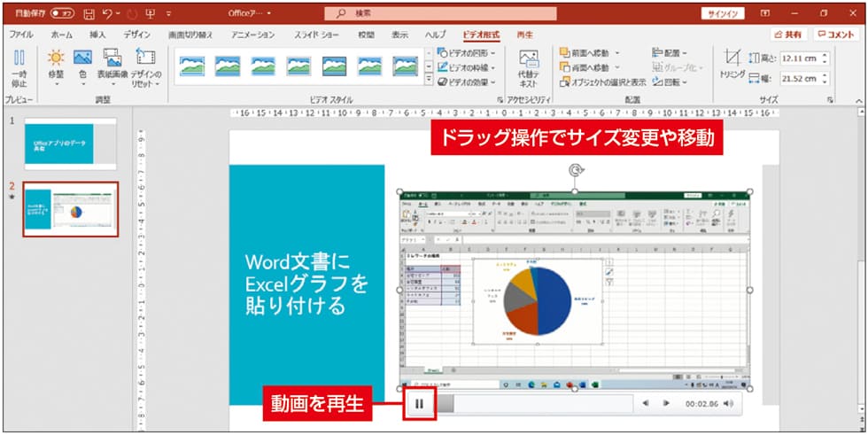The width and height of the screenshot is (868, 435).
Task: Switch to the アニメーション tab
Action: click(x=252, y=35)
